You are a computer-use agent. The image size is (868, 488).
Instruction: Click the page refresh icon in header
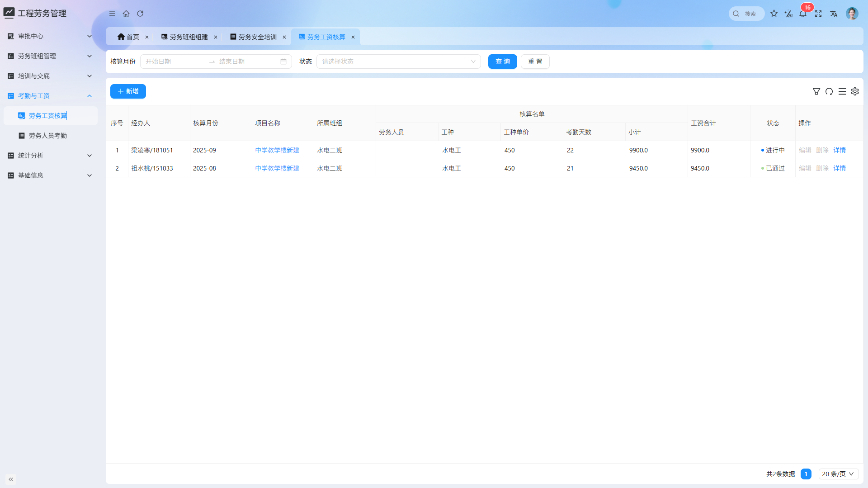[x=140, y=14]
